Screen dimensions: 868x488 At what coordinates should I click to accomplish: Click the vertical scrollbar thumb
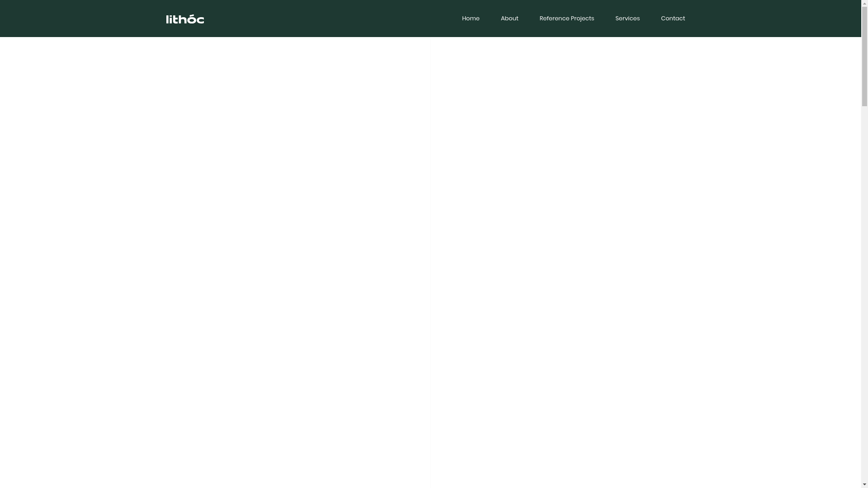(x=864, y=56)
